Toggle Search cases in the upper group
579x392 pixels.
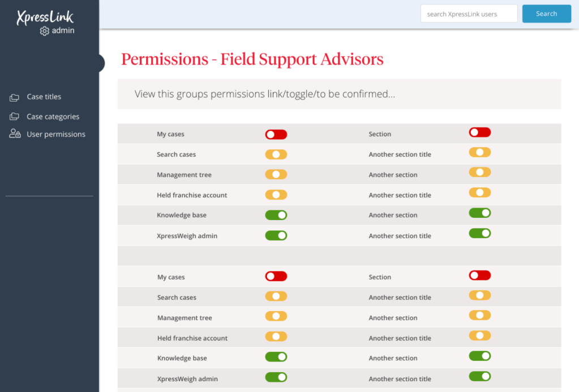(276, 154)
